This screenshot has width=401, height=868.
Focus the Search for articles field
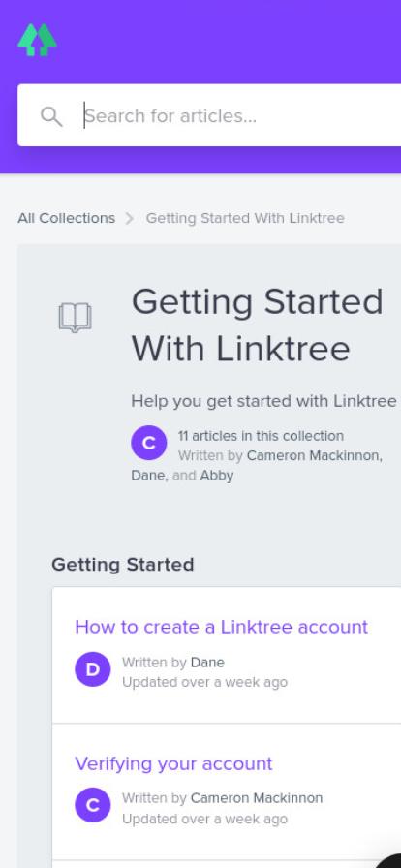click(209, 115)
